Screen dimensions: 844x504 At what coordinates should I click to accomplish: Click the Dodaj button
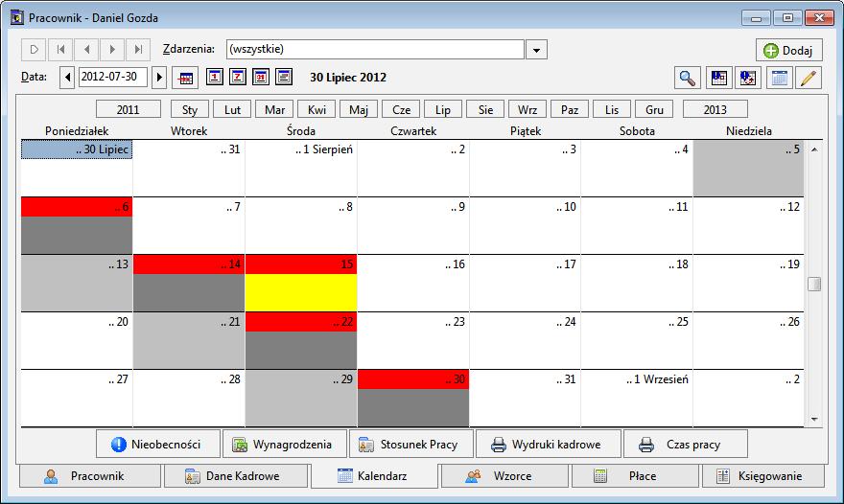pyautogui.click(x=788, y=50)
